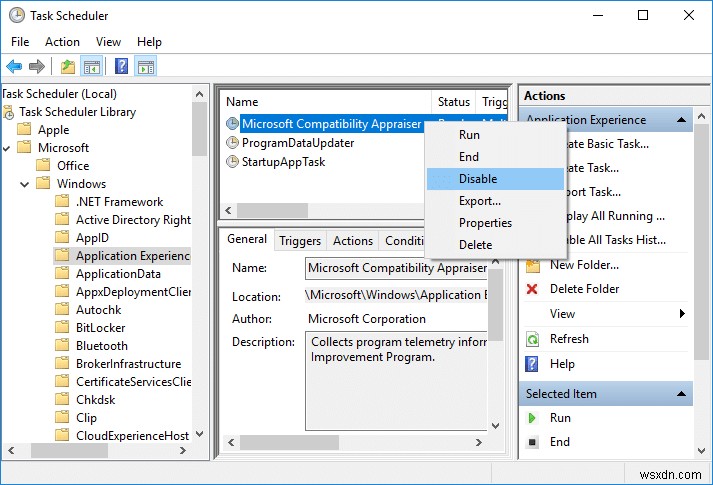Collapse the Microsoft tree node

click(x=6, y=148)
